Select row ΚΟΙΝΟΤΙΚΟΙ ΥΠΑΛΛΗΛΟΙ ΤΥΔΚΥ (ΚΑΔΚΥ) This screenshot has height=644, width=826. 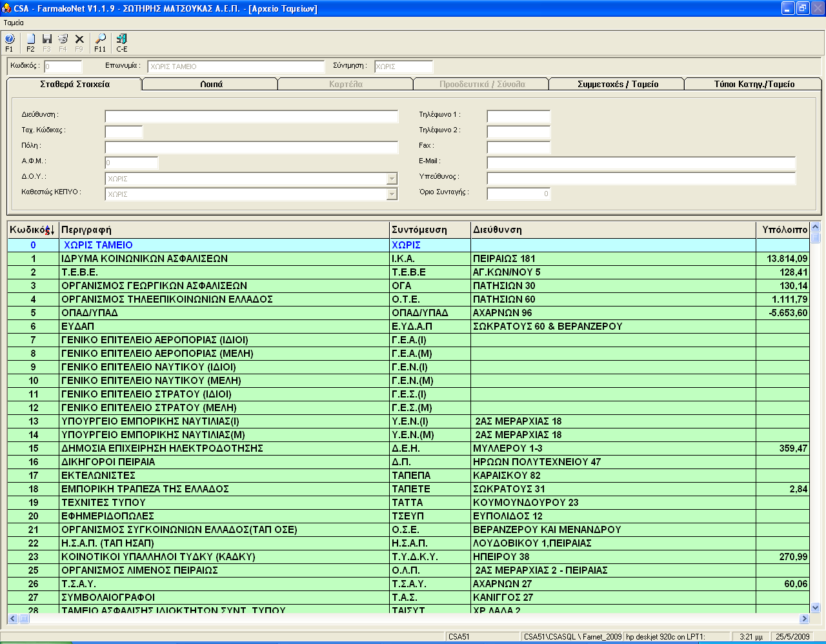(408, 557)
